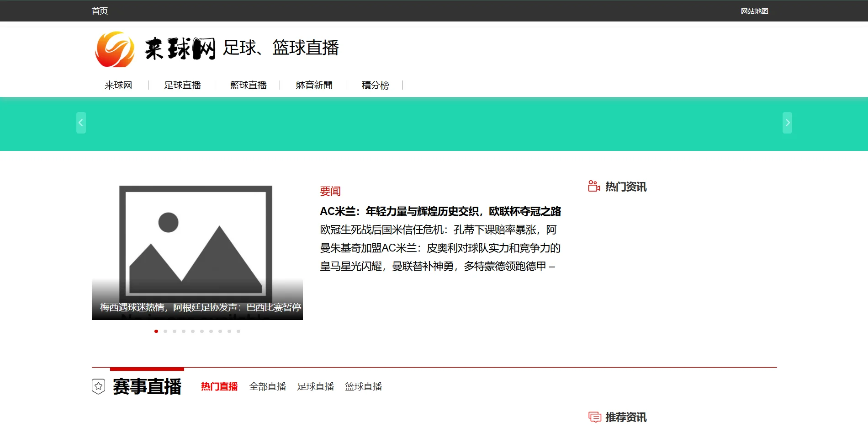868x444 pixels.
Task: Switch to the 全部直播 tab
Action: 267,386
